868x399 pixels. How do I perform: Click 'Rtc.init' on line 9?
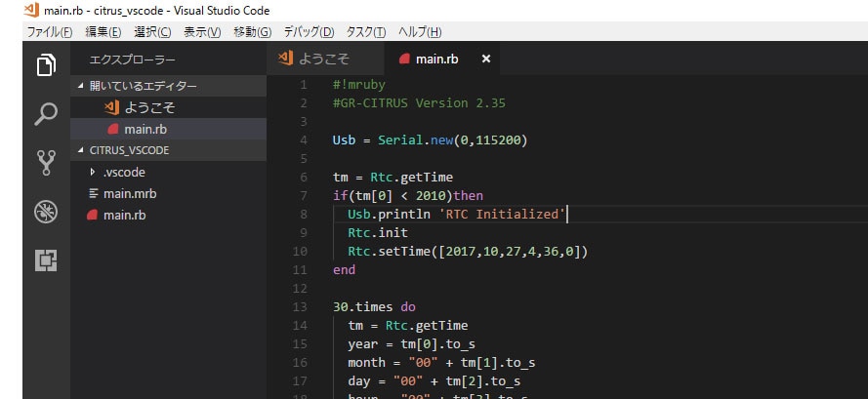pos(378,232)
